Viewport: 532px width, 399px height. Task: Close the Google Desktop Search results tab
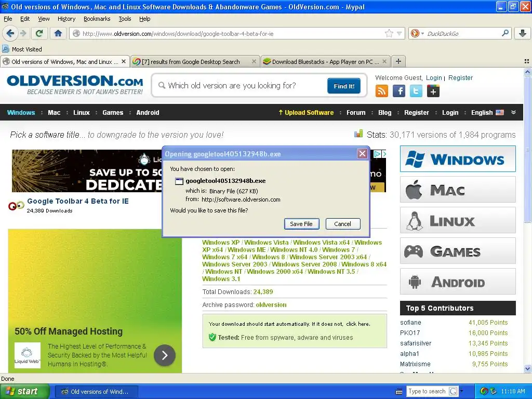[254, 61]
